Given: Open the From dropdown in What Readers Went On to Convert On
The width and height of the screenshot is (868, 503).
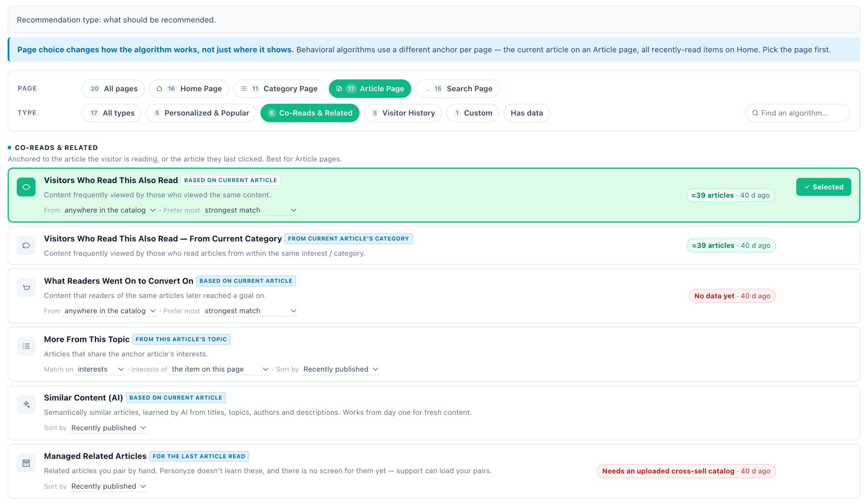Looking at the screenshot, I should tap(109, 311).
